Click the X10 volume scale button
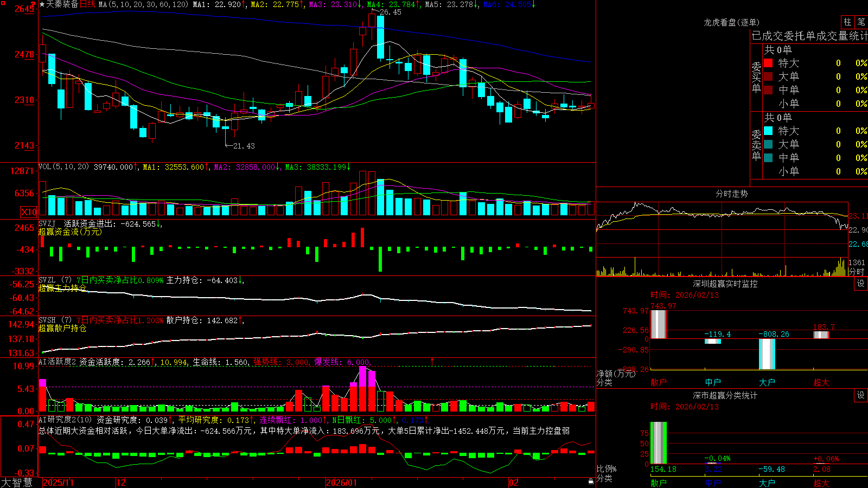Viewport: 868px width, 488px height. [x=29, y=212]
